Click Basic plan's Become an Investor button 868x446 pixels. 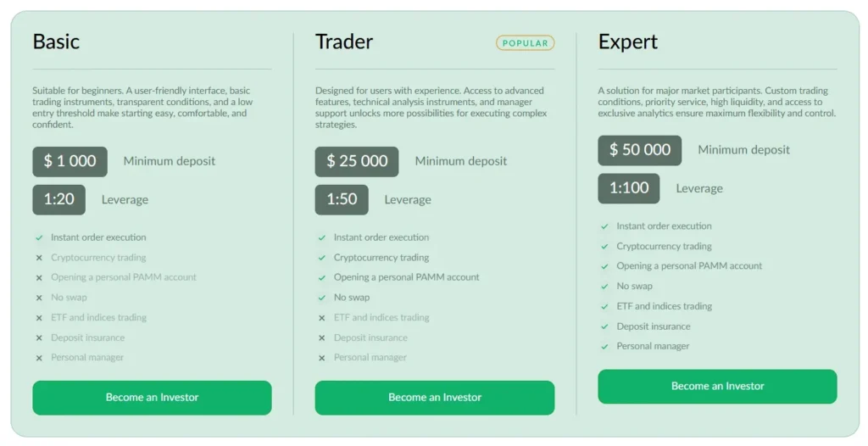tap(152, 398)
